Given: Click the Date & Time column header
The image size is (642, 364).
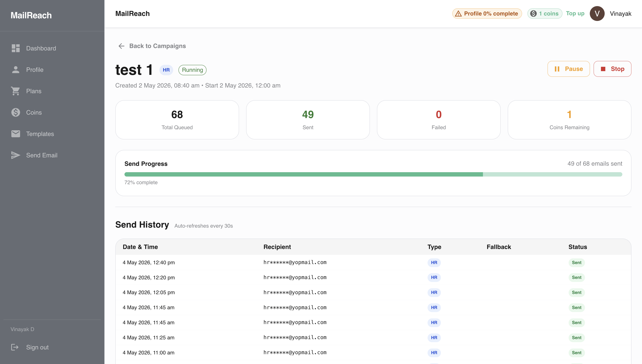Looking at the screenshot, I should coord(140,247).
